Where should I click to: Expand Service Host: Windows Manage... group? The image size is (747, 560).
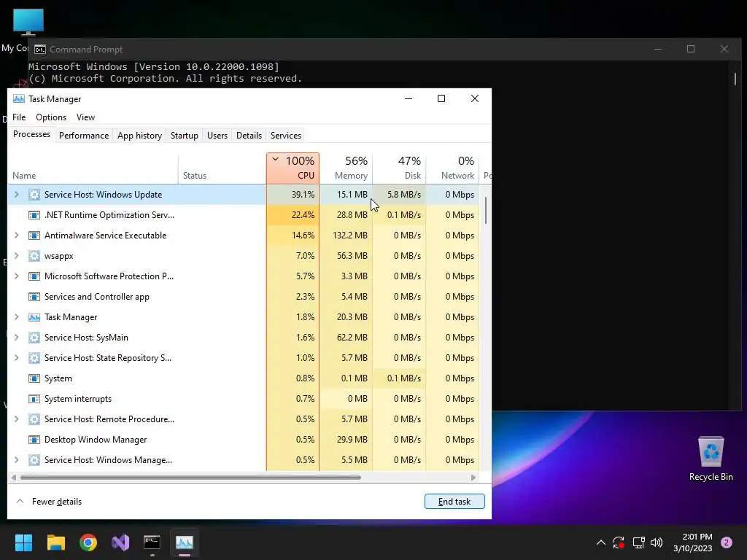click(x=17, y=460)
